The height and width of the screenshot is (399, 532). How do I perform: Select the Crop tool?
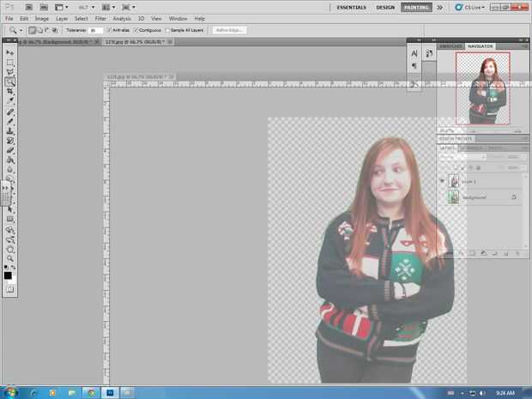(10, 91)
